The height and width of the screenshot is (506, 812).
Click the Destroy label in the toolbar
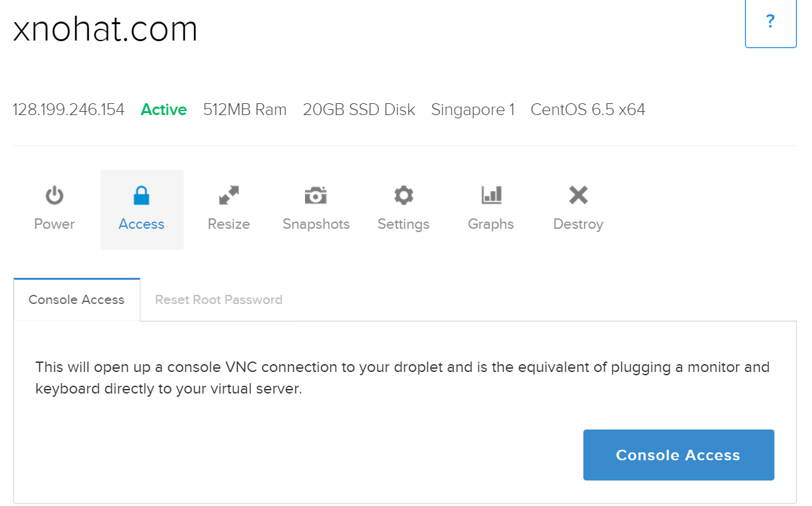577,224
